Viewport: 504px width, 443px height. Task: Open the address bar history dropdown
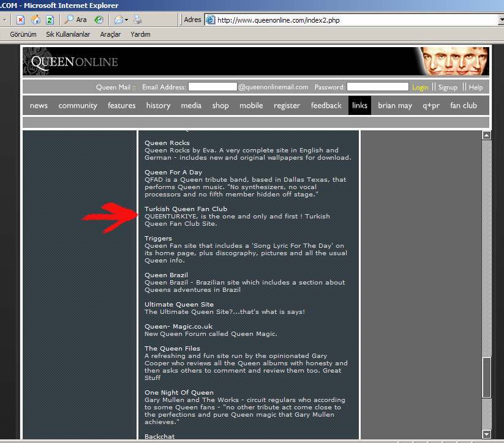[x=501, y=20]
